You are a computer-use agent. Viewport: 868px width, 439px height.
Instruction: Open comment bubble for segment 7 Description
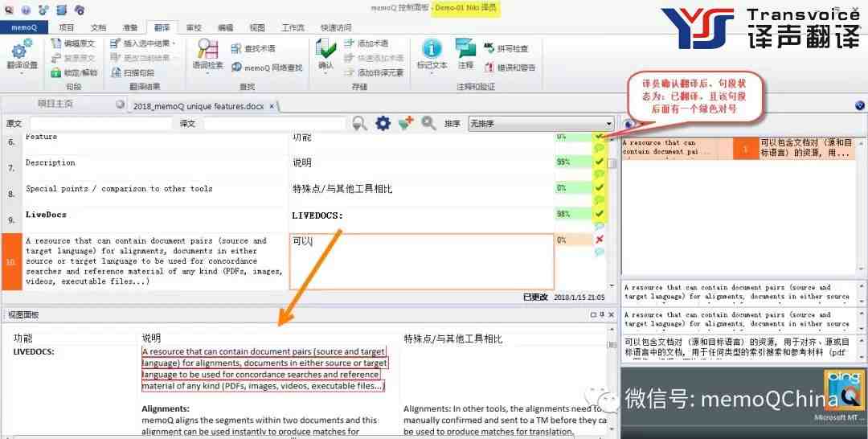pyautogui.click(x=599, y=174)
